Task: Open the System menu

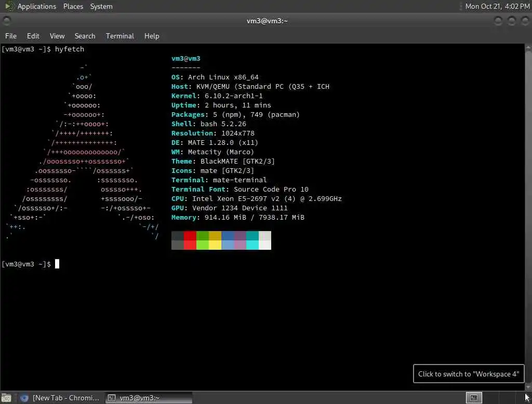Action: [x=101, y=6]
